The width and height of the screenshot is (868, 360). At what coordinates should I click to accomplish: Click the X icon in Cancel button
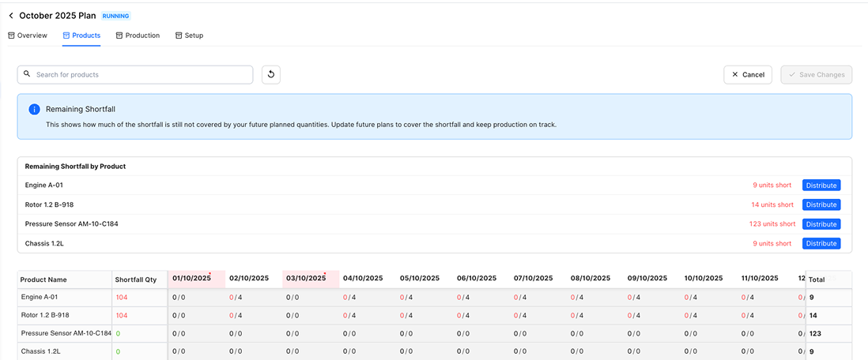735,75
